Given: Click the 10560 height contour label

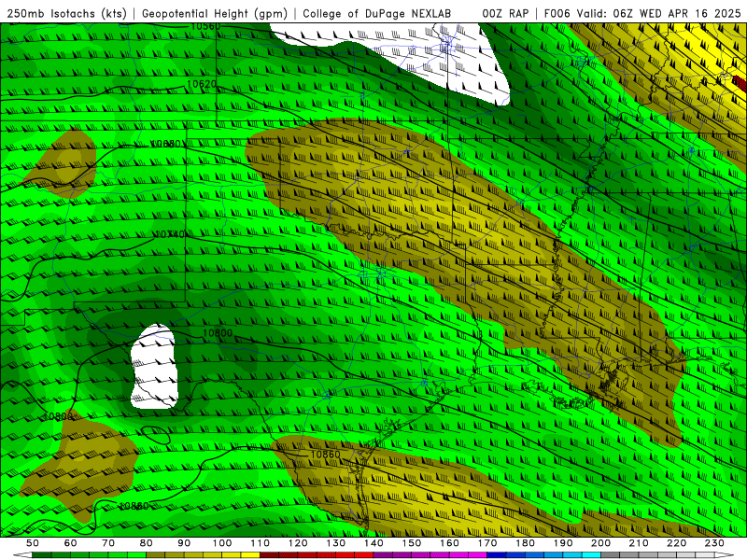Looking at the screenshot, I should 205,26.
